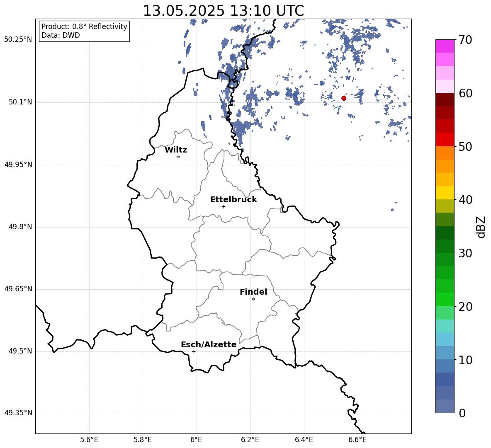Screen dimensions: 491x448
Task: Click the red radar location dot
Action: (343, 98)
